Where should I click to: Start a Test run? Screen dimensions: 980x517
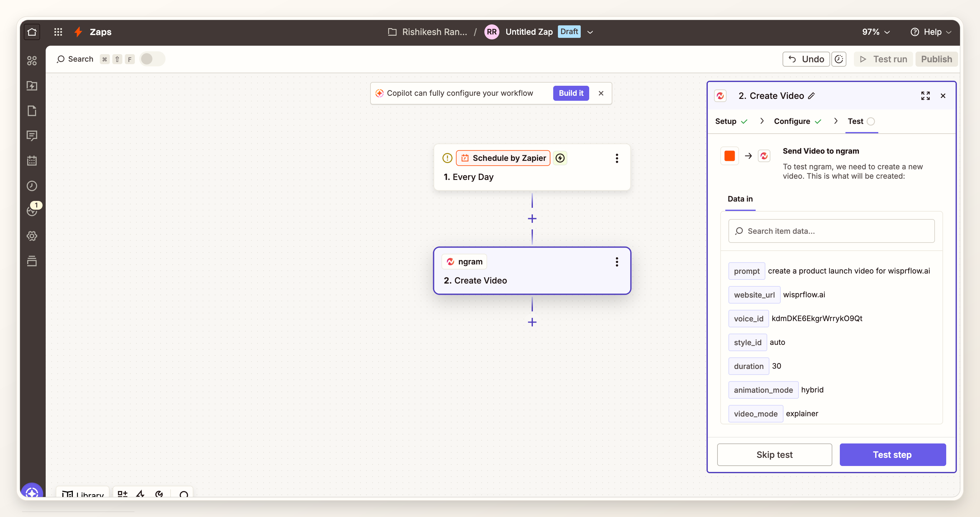tap(883, 59)
